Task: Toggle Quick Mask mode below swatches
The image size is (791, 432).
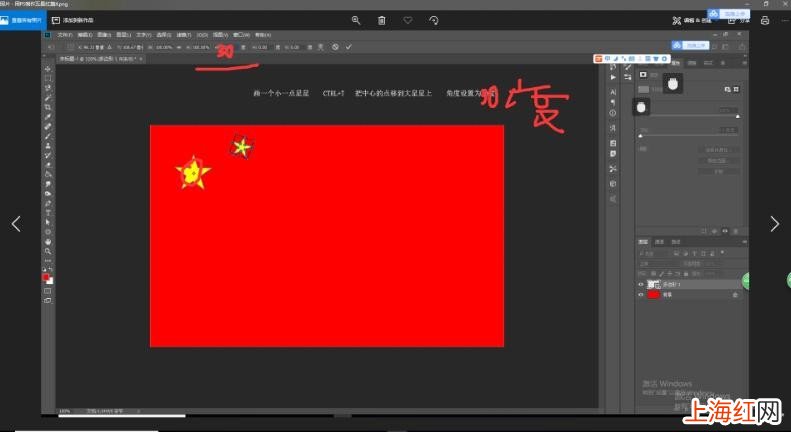Action: (x=47, y=291)
